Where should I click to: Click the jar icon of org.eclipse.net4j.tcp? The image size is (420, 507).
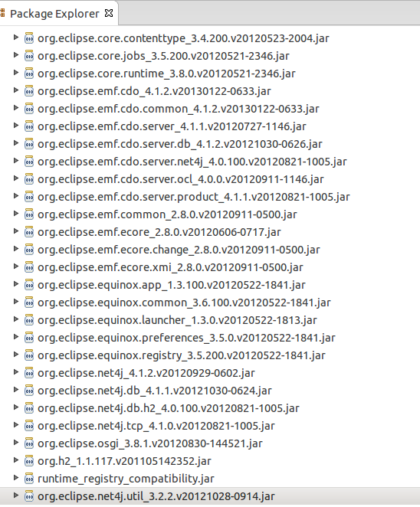click(x=29, y=426)
